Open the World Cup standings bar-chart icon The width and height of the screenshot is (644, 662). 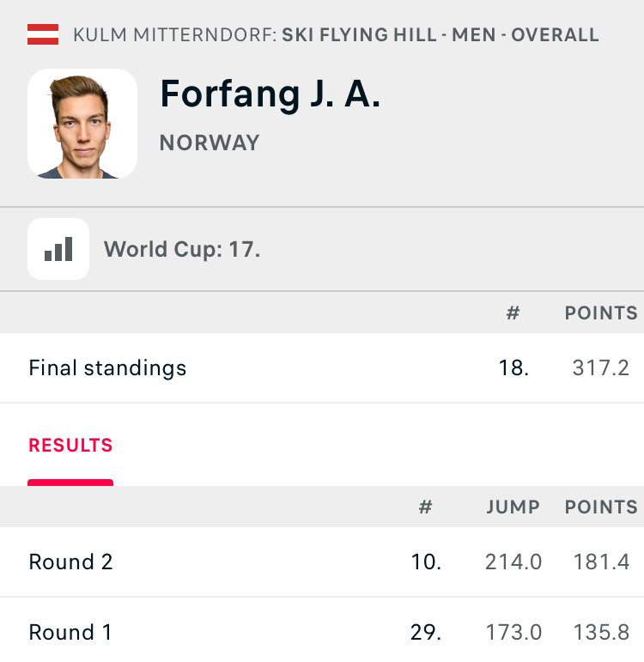(58, 249)
